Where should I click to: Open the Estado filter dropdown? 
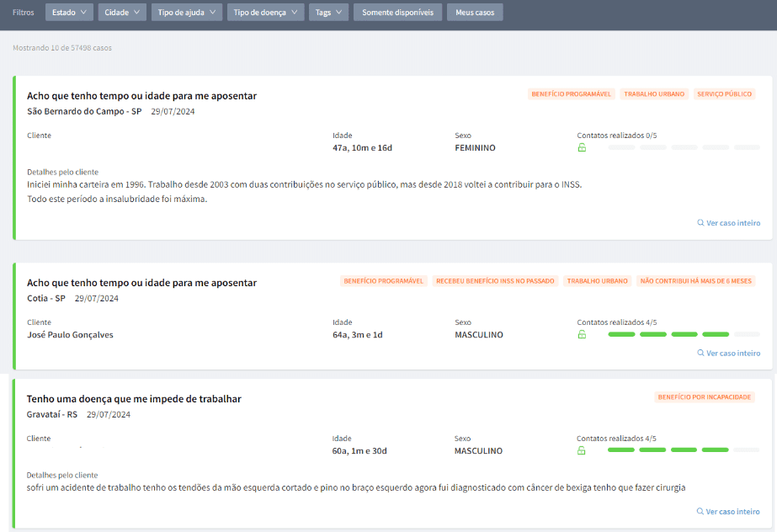(x=68, y=13)
